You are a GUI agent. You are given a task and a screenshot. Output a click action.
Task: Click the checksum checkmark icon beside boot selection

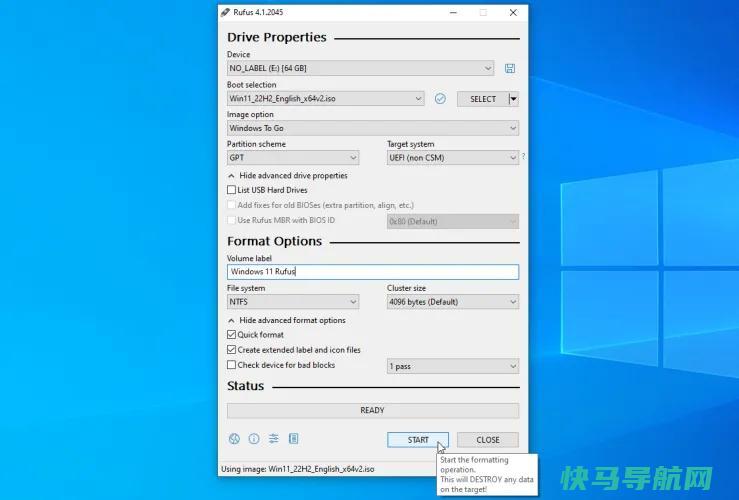(x=440, y=98)
